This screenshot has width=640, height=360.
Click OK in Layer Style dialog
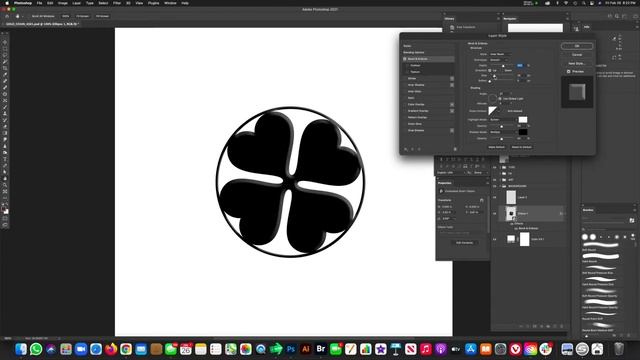tap(577, 46)
